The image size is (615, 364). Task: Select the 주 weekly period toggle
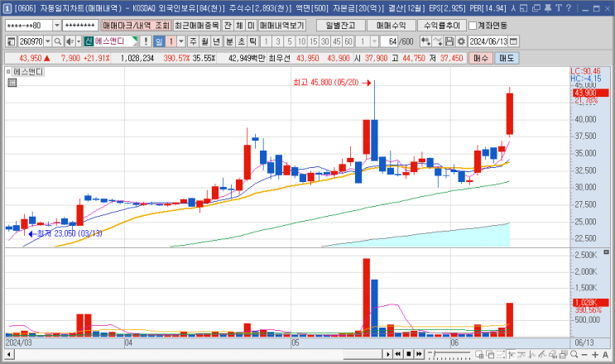[193, 41]
